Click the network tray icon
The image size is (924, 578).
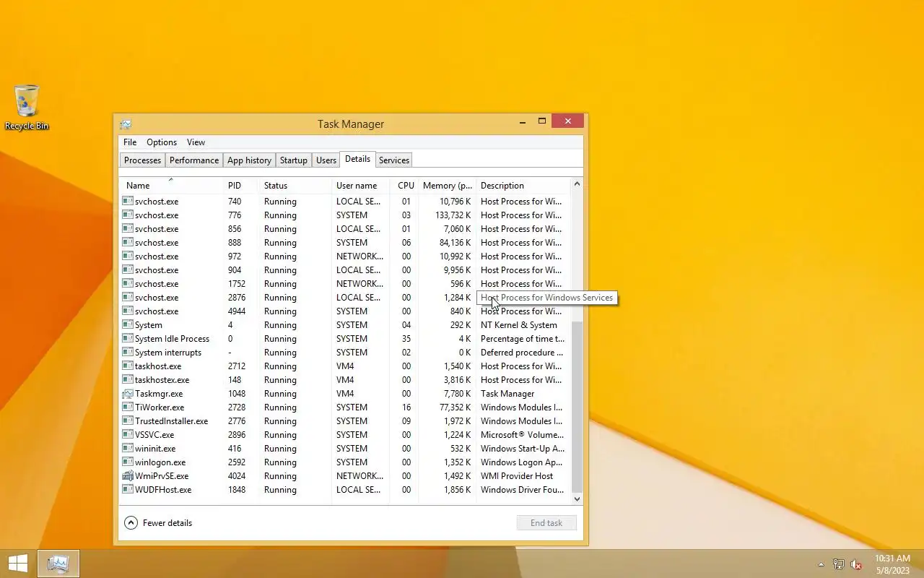[x=839, y=564]
